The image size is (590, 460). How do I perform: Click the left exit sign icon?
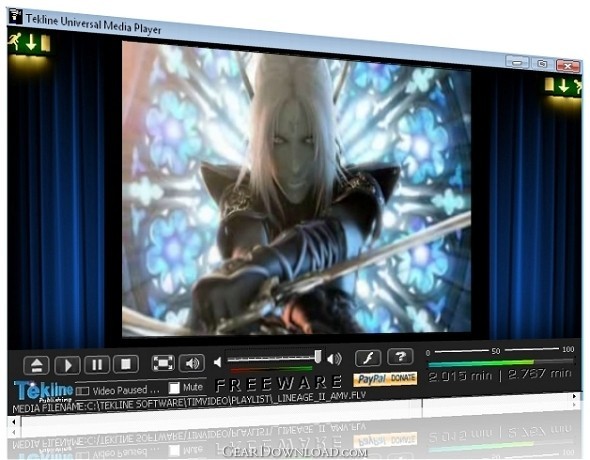(29, 43)
